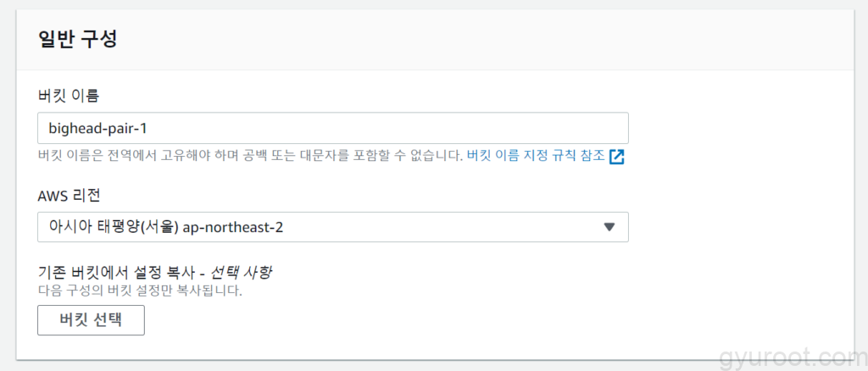Screen dimensions: 868x371
Task: Select the 아시아 태평양(서울) ap-northeast-2 region box
Action: (254, 227)
